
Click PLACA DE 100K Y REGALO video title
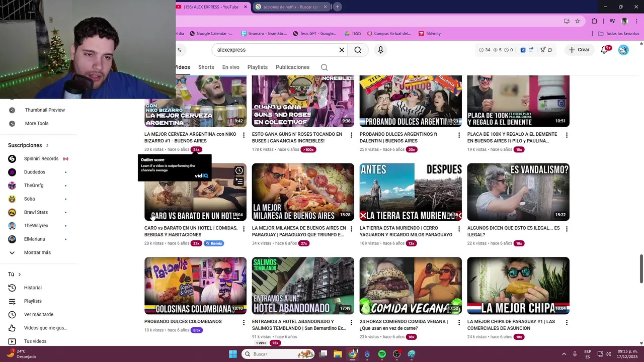[x=512, y=138]
